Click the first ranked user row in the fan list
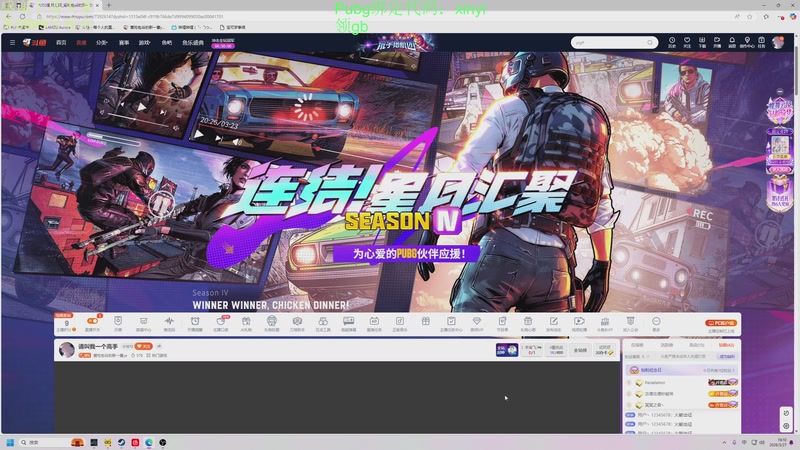This screenshot has height=450, width=800. pyautogui.click(x=682, y=382)
